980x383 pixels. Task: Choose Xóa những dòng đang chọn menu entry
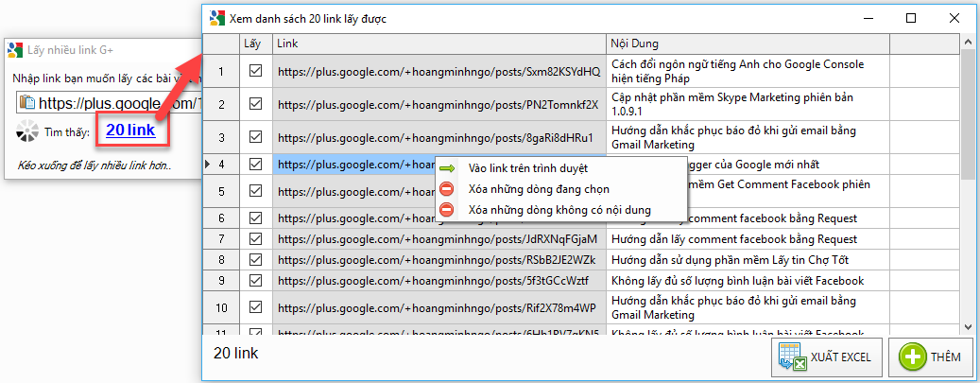(560, 189)
